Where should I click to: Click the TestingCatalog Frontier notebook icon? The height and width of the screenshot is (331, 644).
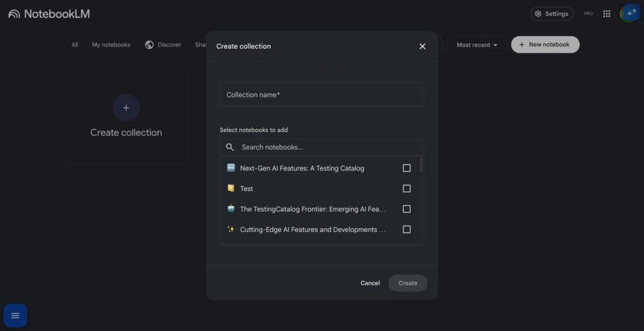click(231, 209)
